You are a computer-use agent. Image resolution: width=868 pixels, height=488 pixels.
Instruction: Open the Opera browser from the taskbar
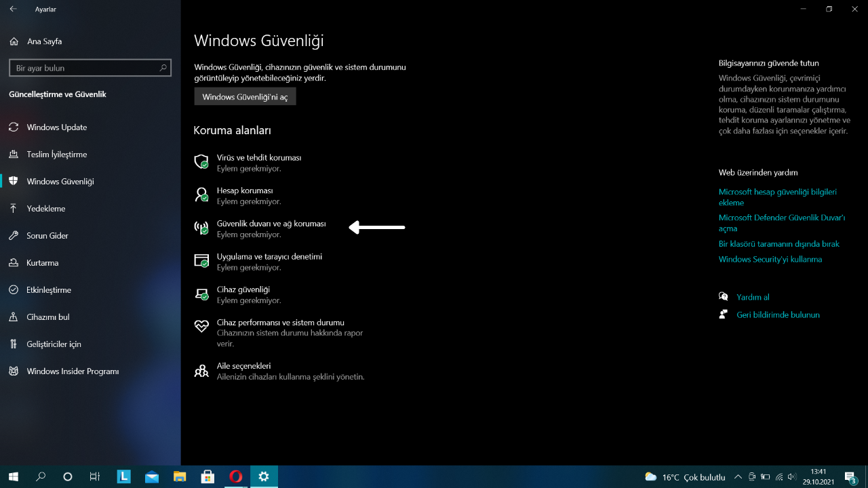pos(235,476)
